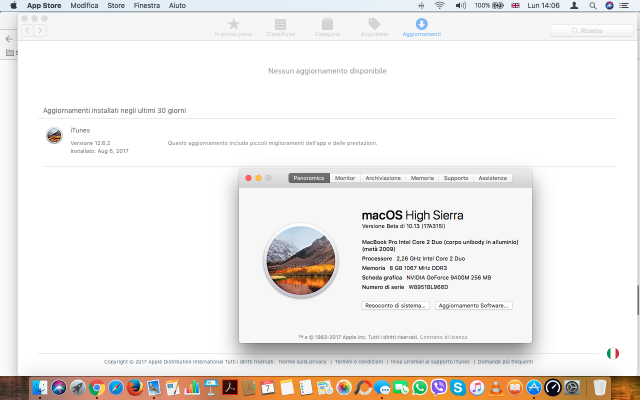The width and height of the screenshot is (640, 400).
Task: Open Messages from the dock
Action: [382, 387]
